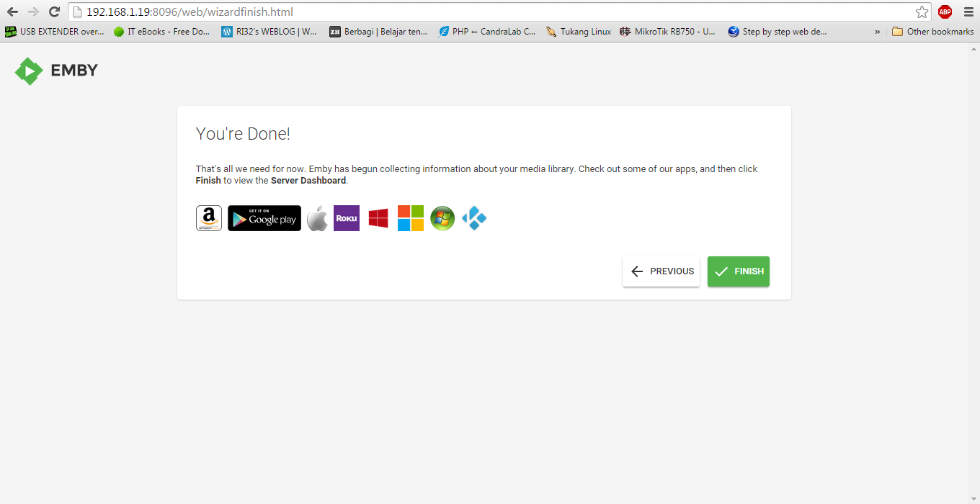The height and width of the screenshot is (504, 980).
Task: Open the colored Windows Store icon
Action: [411, 218]
